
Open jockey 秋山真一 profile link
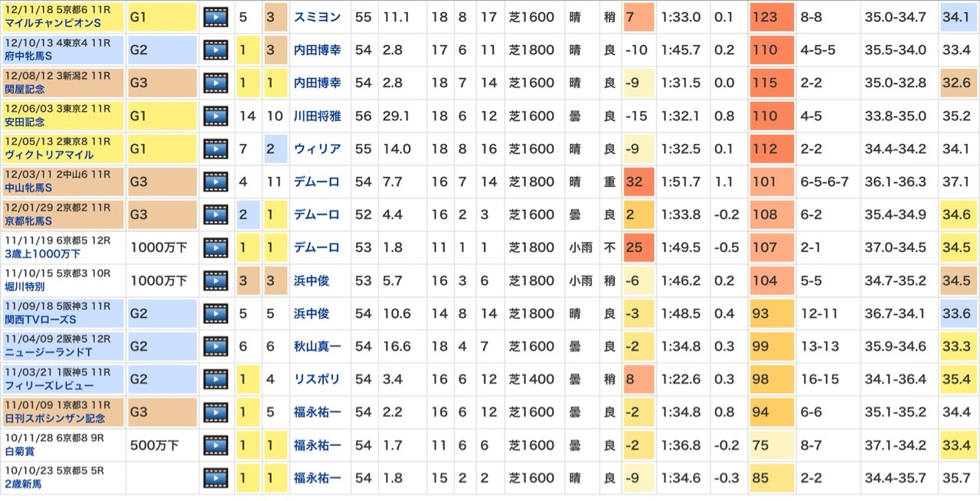(317, 346)
